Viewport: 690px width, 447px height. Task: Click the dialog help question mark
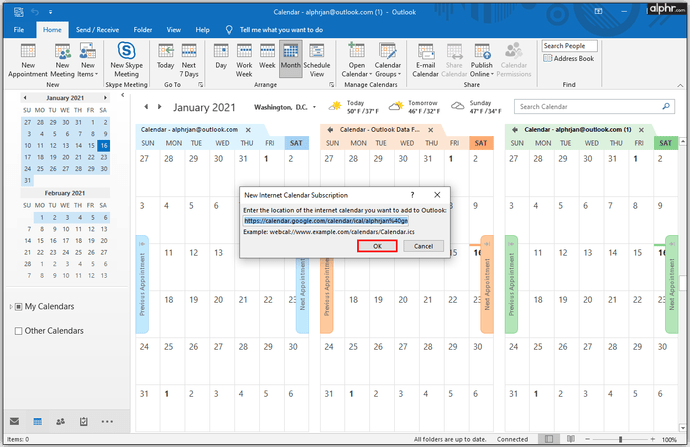coord(412,195)
